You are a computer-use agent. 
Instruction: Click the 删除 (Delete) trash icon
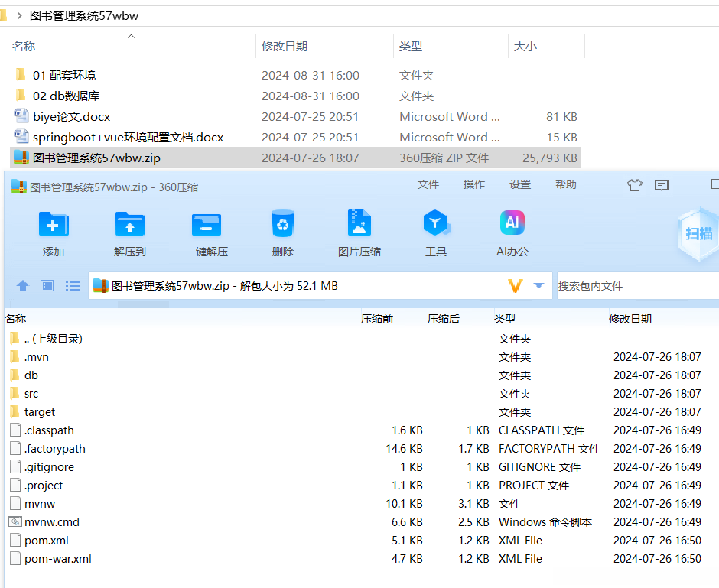[283, 223]
